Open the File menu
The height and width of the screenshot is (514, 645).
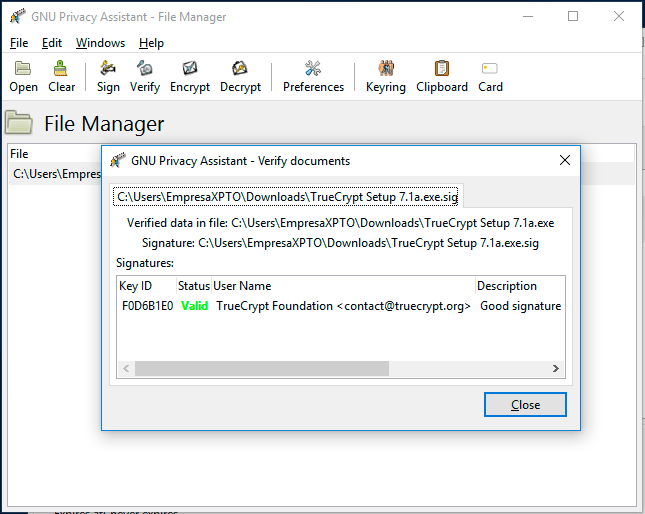(x=19, y=43)
